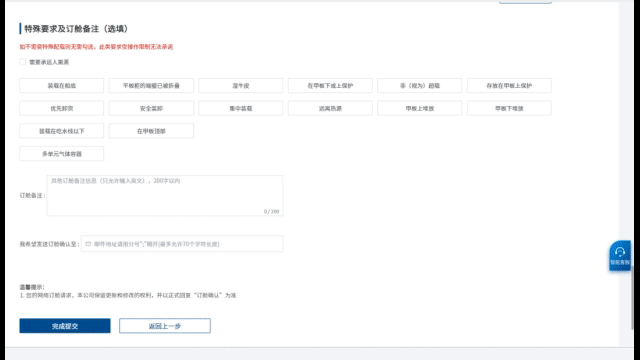Focus the 订舱备注 remarks text area
Image resolution: width=640 pixels, height=360 pixels.
tap(164, 196)
